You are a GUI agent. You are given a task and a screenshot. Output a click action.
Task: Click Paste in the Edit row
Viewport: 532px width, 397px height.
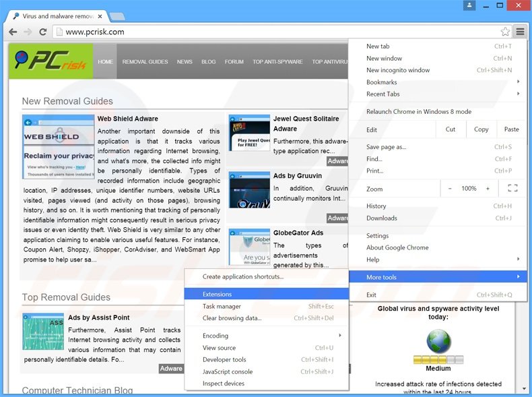tap(511, 129)
